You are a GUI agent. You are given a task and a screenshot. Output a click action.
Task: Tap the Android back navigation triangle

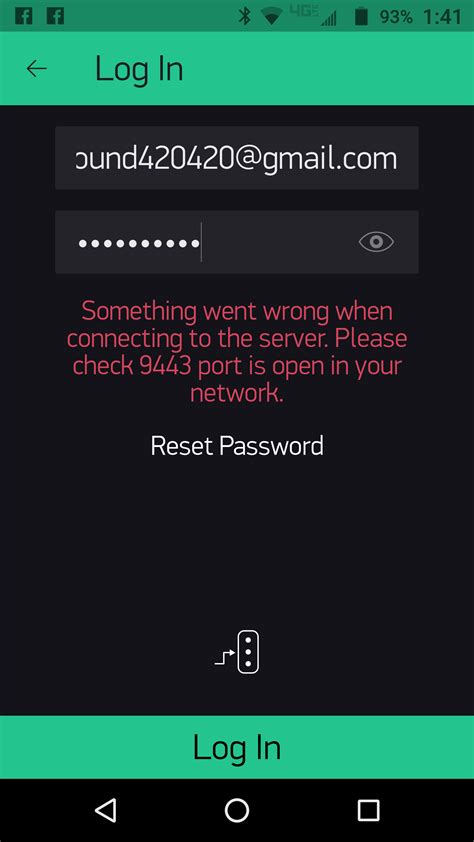[x=106, y=810]
